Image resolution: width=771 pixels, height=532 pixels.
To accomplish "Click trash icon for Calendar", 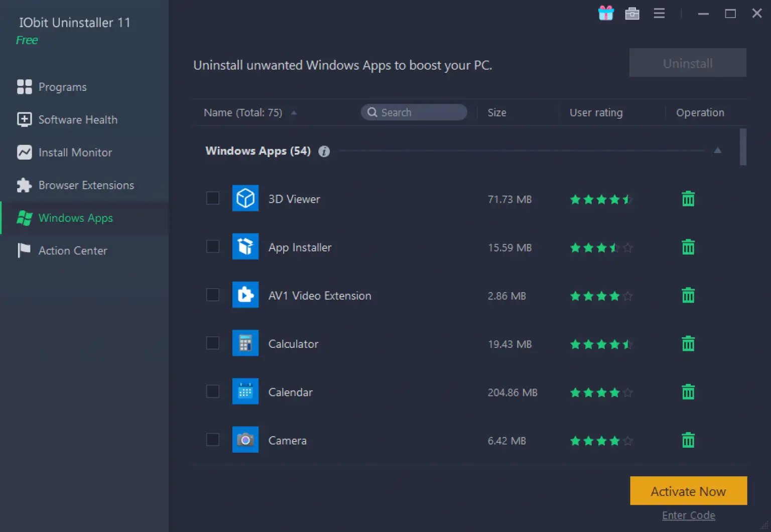I will [x=688, y=391].
